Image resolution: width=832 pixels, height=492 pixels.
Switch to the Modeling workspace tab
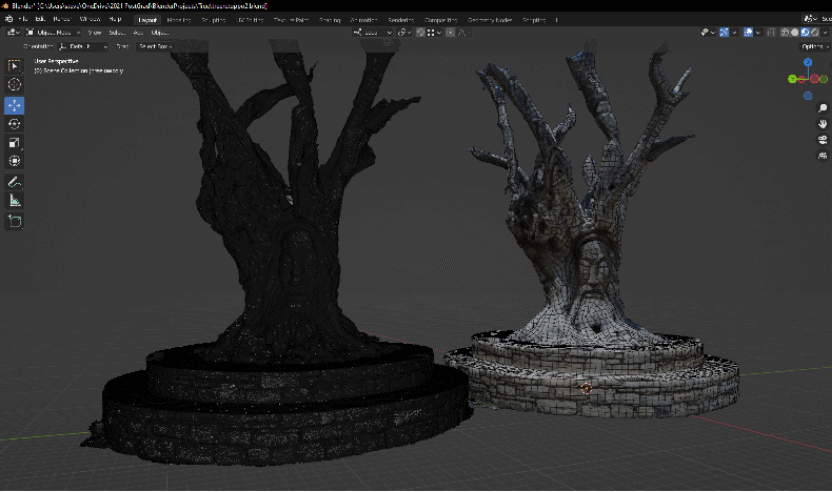click(179, 20)
